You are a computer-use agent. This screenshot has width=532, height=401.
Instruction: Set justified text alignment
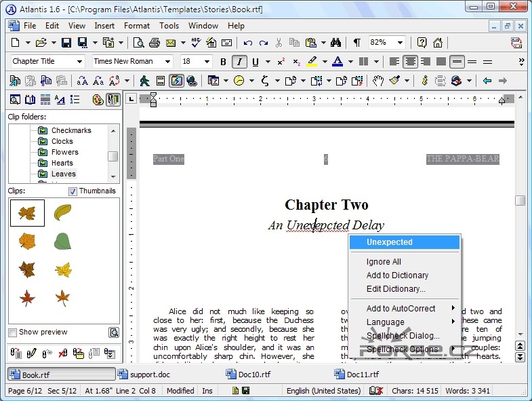[x=441, y=62]
